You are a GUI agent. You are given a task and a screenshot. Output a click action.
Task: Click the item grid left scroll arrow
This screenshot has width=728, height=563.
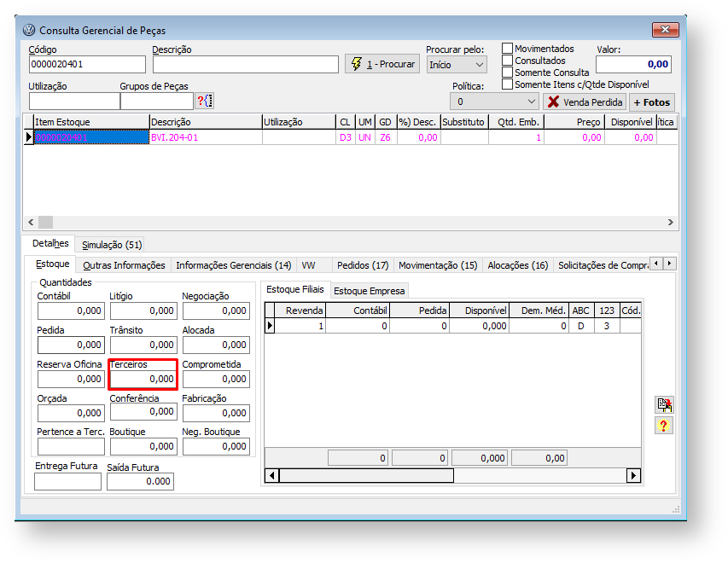tap(31, 223)
